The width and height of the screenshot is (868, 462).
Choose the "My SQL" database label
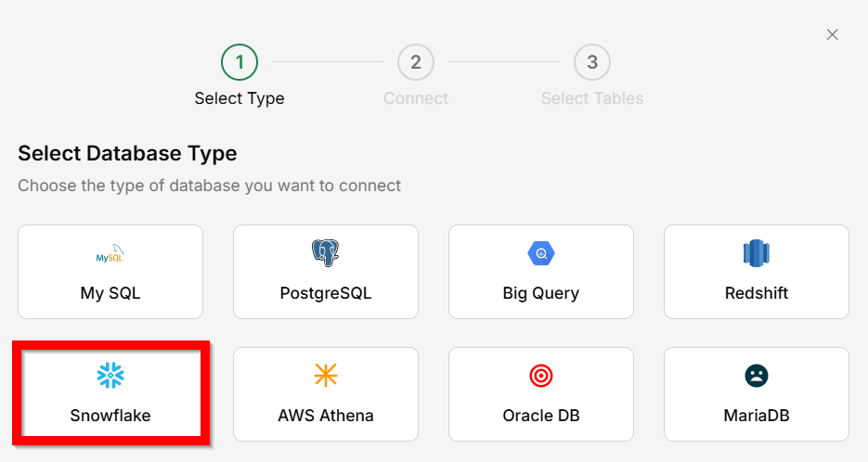tap(110, 293)
